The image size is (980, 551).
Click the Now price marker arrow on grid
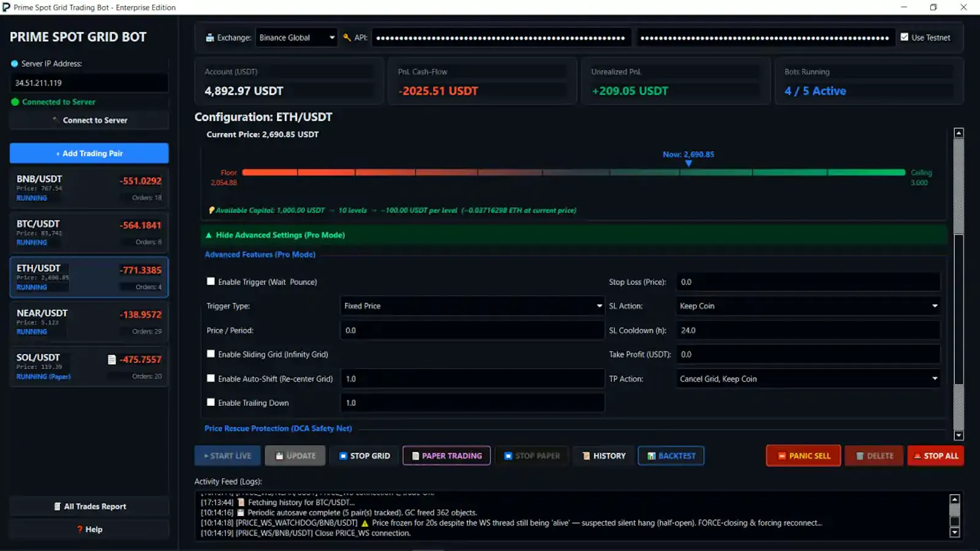(688, 163)
